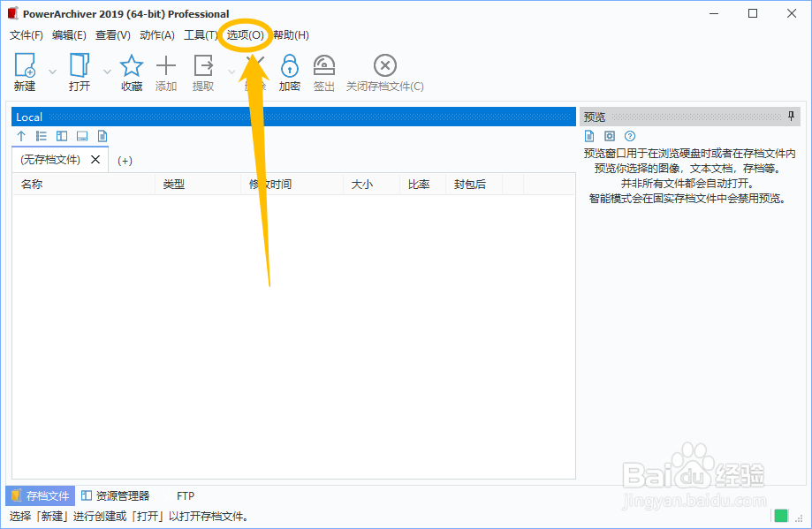Expand the dropdown arrow beside 提取
Screen dimensions: 812x529
point(231,72)
